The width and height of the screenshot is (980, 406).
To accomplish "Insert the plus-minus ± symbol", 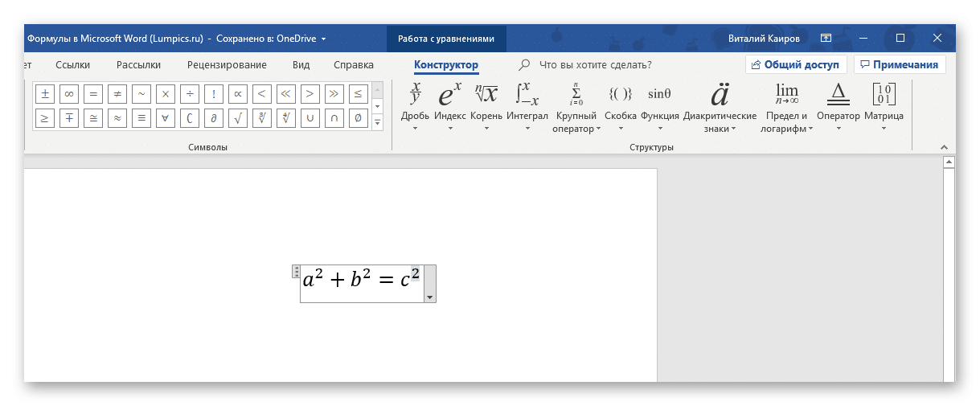I will click(x=45, y=93).
